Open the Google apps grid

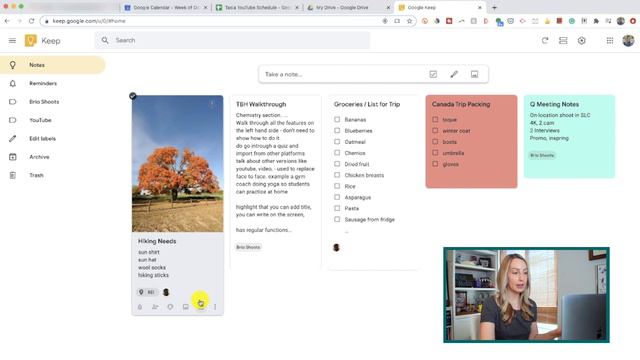[x=610, y=40]
